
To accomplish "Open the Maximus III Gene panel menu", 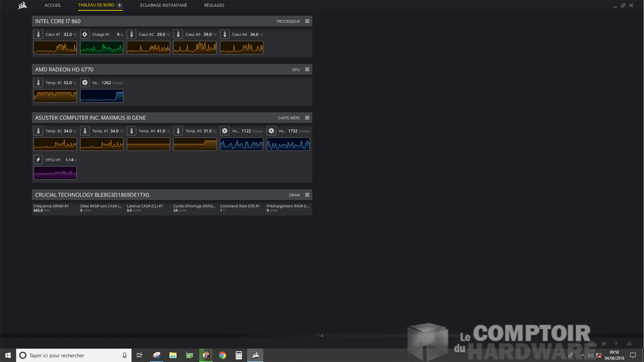I will [307, 118].
